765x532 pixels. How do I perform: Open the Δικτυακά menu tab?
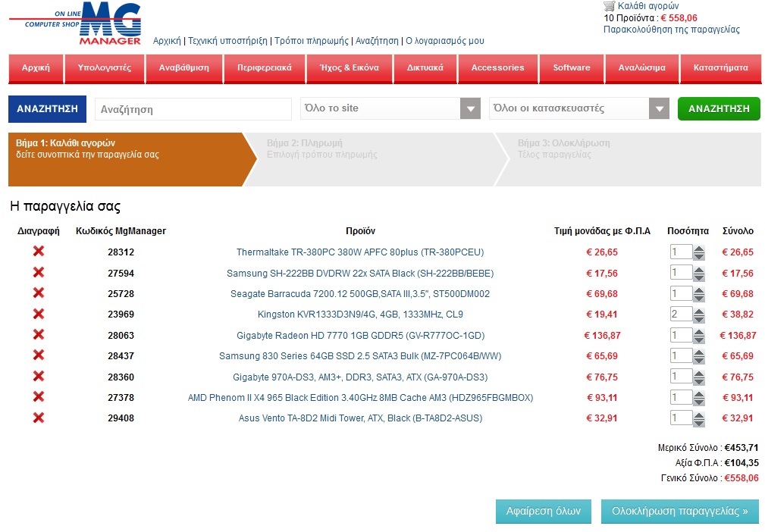[425, 68]
